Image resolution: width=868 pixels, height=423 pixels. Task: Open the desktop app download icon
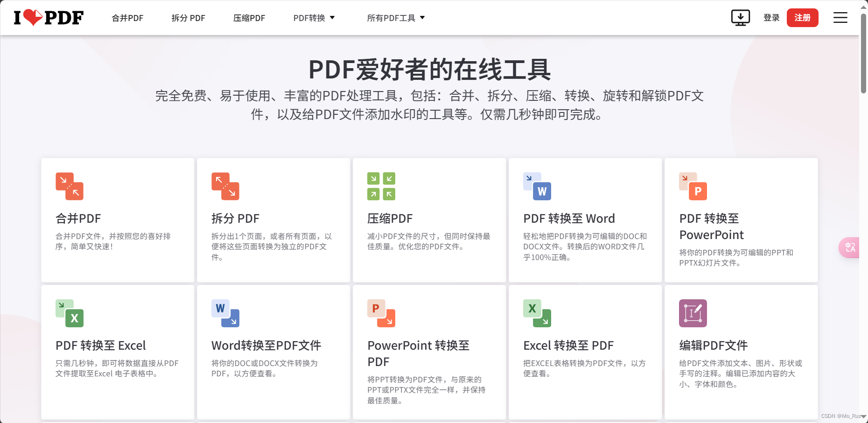point(741,18)
